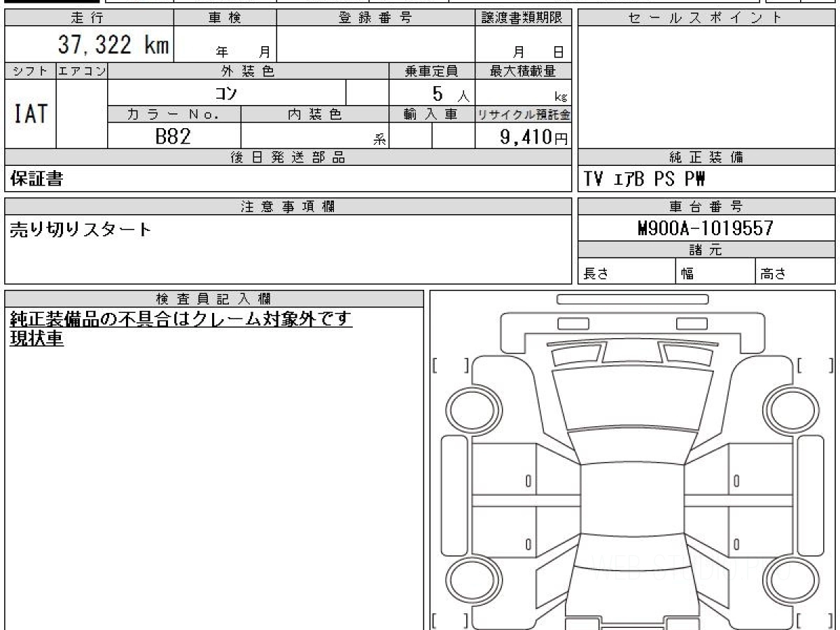The image size is (840, 630).
Task: Click the 登録番号 header
Action: tap(376, 19)
